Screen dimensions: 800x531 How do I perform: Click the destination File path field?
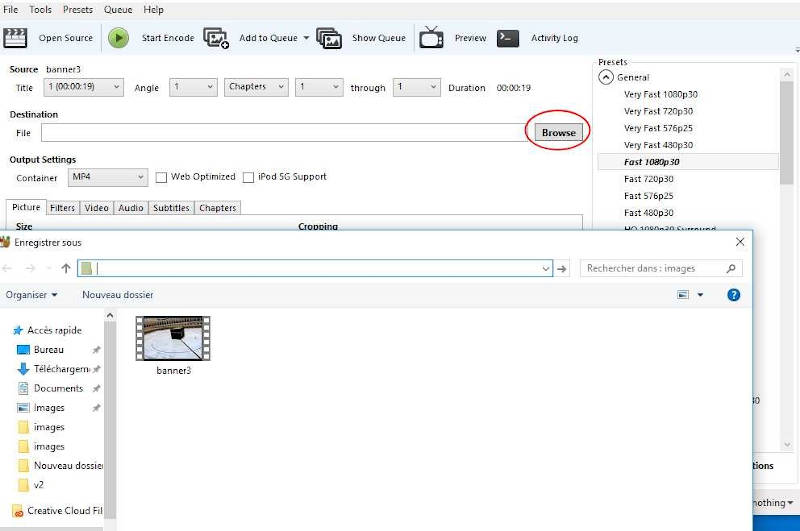[x=286, y=133]
